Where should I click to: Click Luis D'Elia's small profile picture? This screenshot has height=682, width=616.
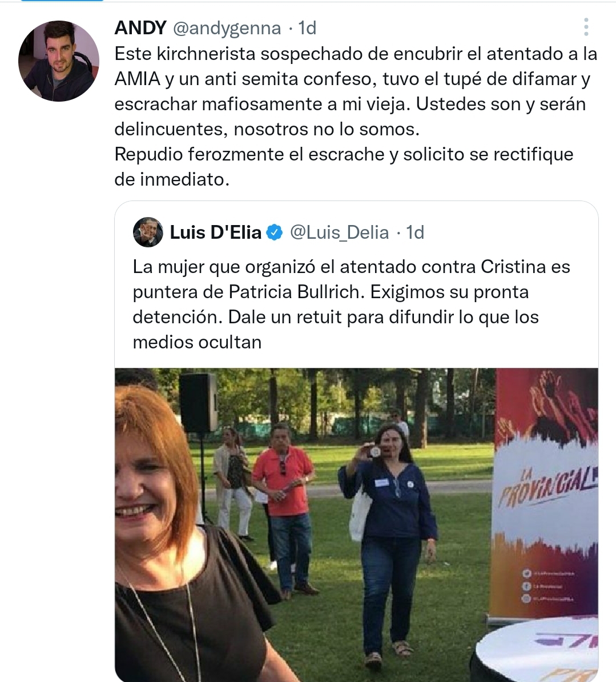pos(148,232)
